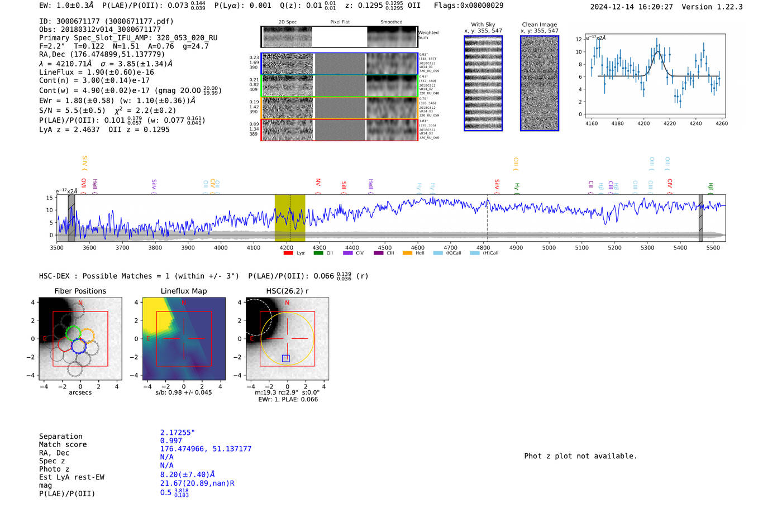Click the matched RA, Dec value 176.474966, 51.137177

[x=206, y=449]
